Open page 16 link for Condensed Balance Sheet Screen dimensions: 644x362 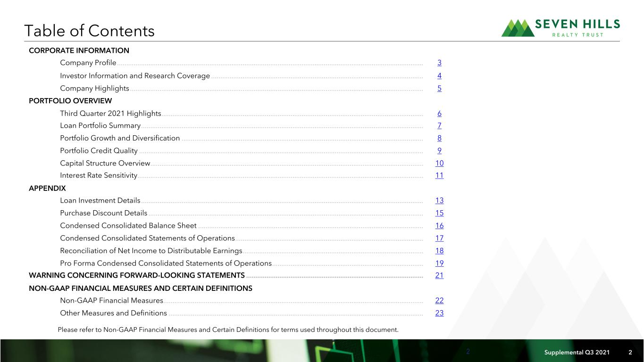[x=439, y=226]
